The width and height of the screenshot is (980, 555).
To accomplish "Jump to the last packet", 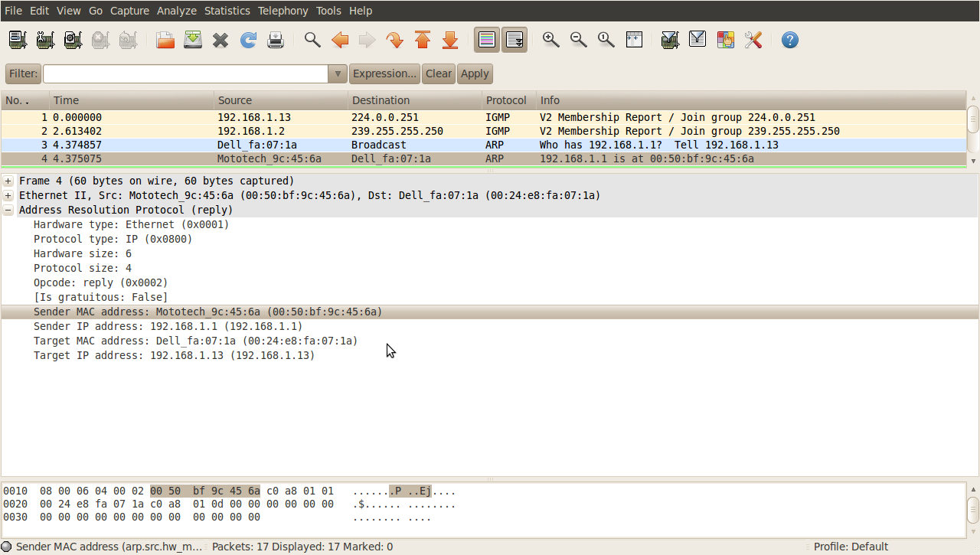I will (450, 39).
